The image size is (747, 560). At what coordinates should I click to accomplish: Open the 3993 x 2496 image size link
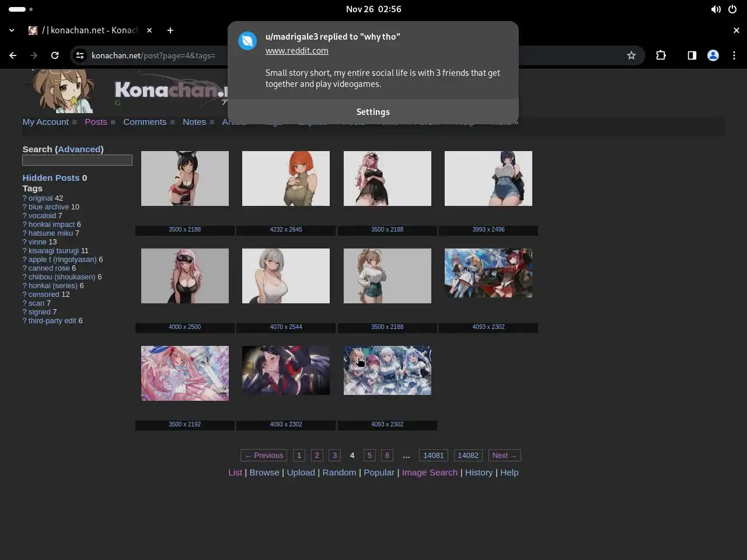pyautogui.click(x=488, y=230)
